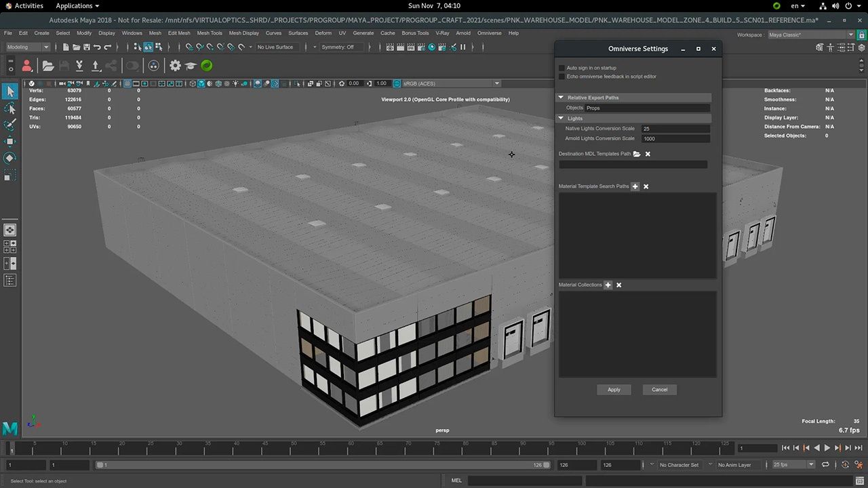Viewport: 868px width, 488px height.
Task: Collapse the Relative Export Paths section
Action: click(x=561, y=98)
